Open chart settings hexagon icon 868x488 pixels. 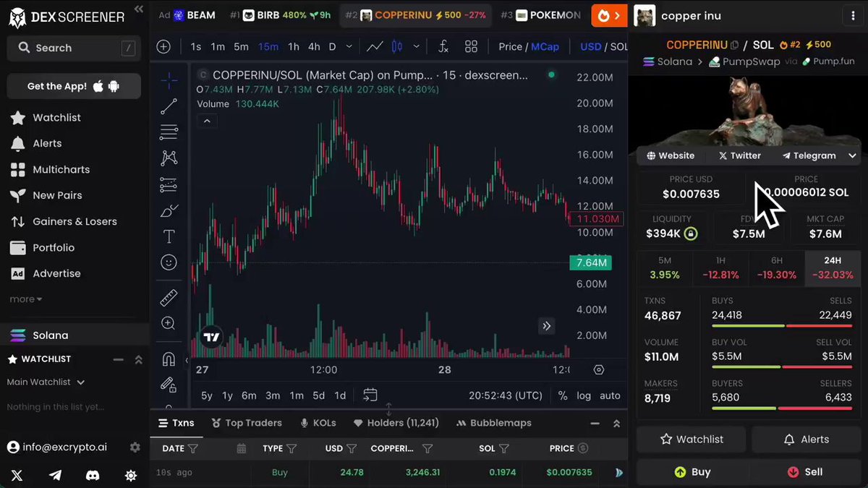(x=599, y=369)
